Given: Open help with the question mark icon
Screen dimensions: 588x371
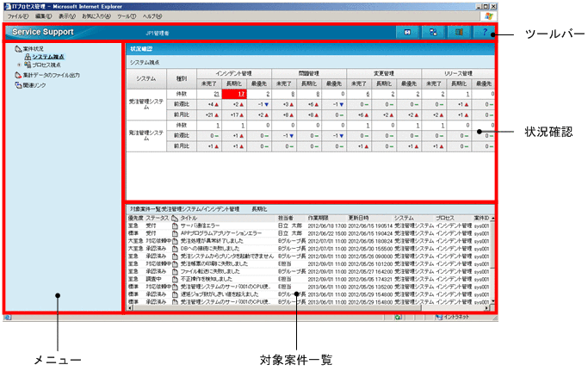Looking at the screenshot, I should pos(485,32).
